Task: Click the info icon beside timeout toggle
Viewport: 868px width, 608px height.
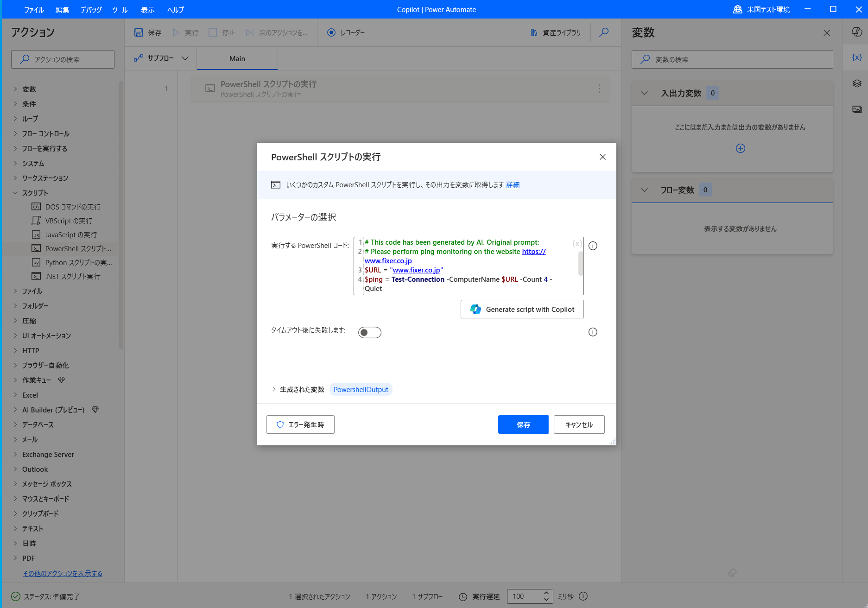Action: click(593, 332)
